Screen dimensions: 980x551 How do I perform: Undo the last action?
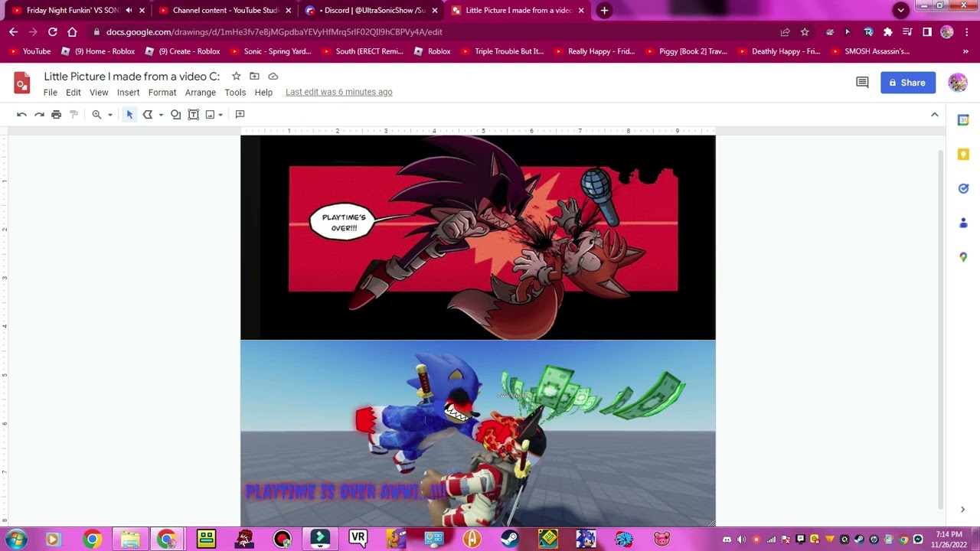click(21, 115)
